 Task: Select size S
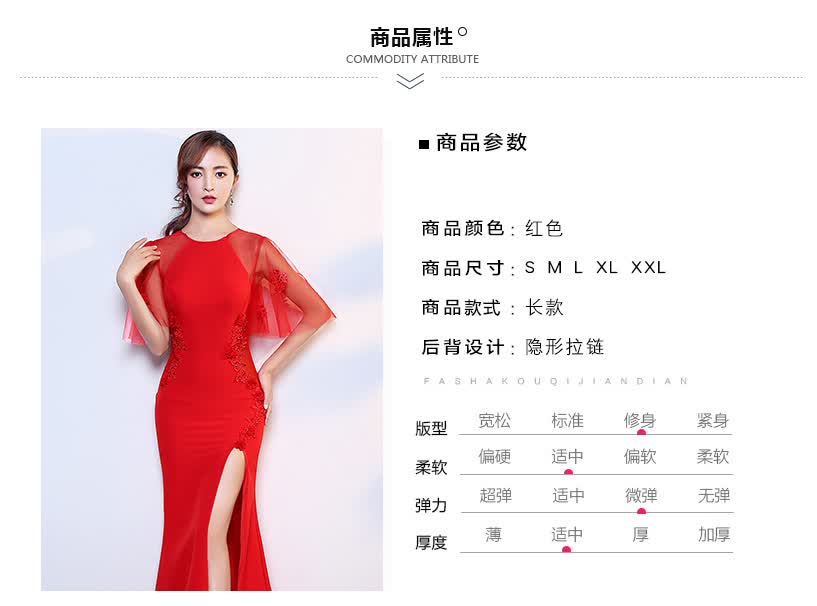coord(530,268)
